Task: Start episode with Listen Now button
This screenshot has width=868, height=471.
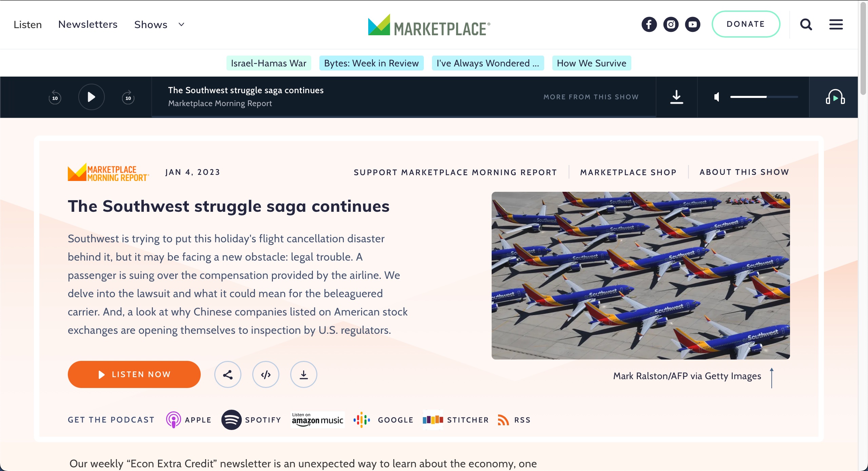Action: click(x=134, y=374)
